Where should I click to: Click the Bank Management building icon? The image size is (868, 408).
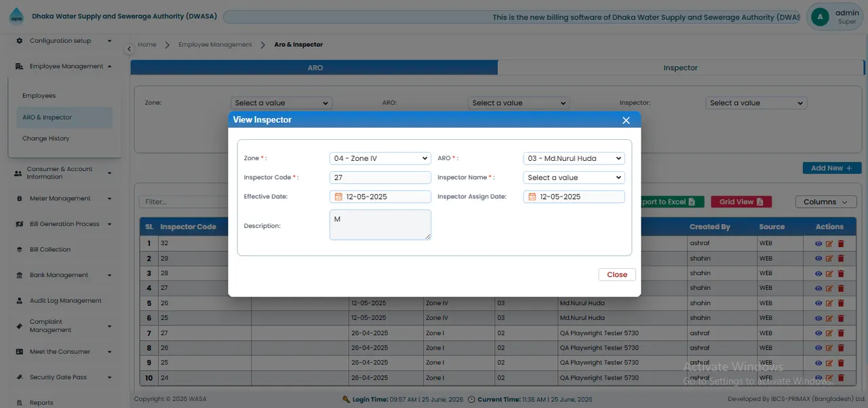[20, 275]
